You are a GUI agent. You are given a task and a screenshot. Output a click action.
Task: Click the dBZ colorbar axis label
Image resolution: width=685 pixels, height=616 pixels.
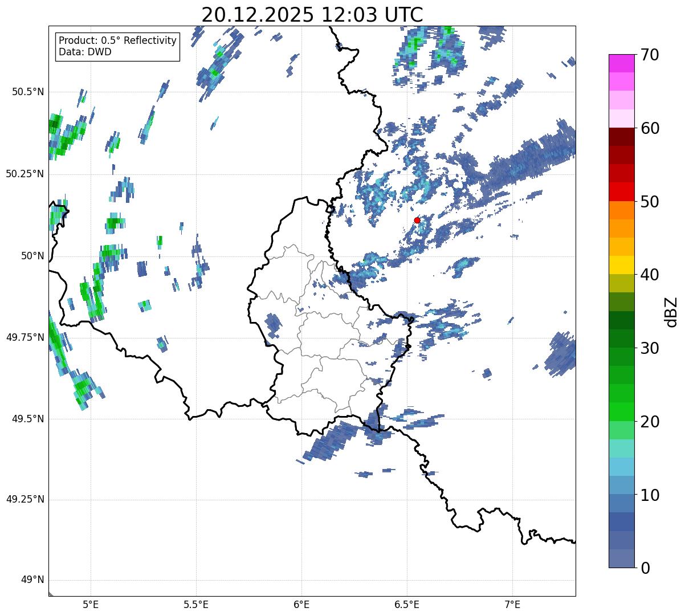(671, 312)
